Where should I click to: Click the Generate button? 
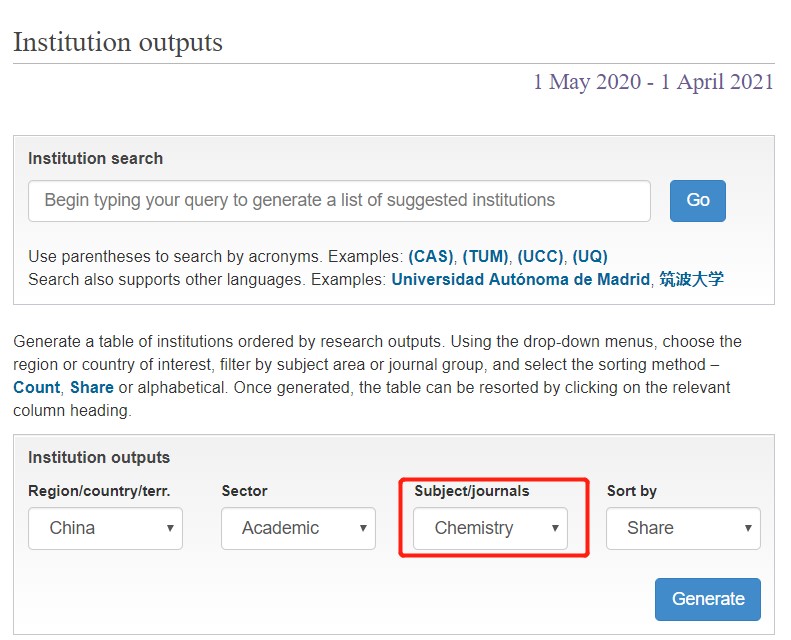coord(708,599)
